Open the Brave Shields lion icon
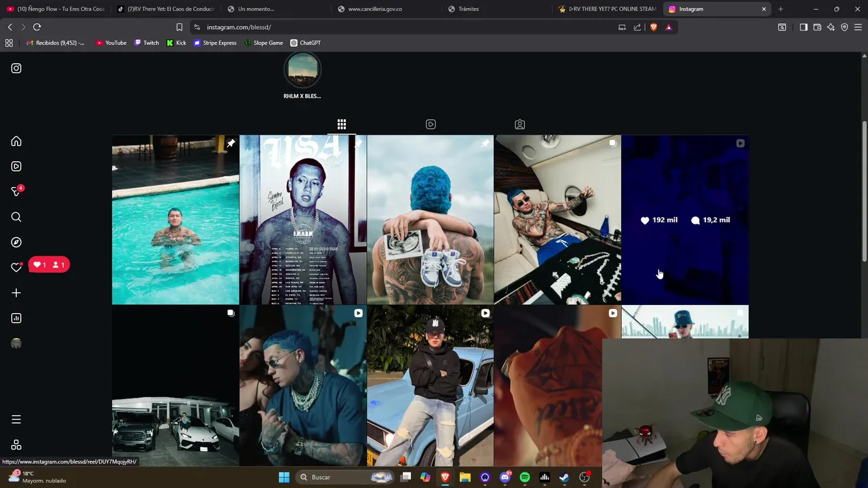This screenshot has height=488, width=868. click(653, 27)
